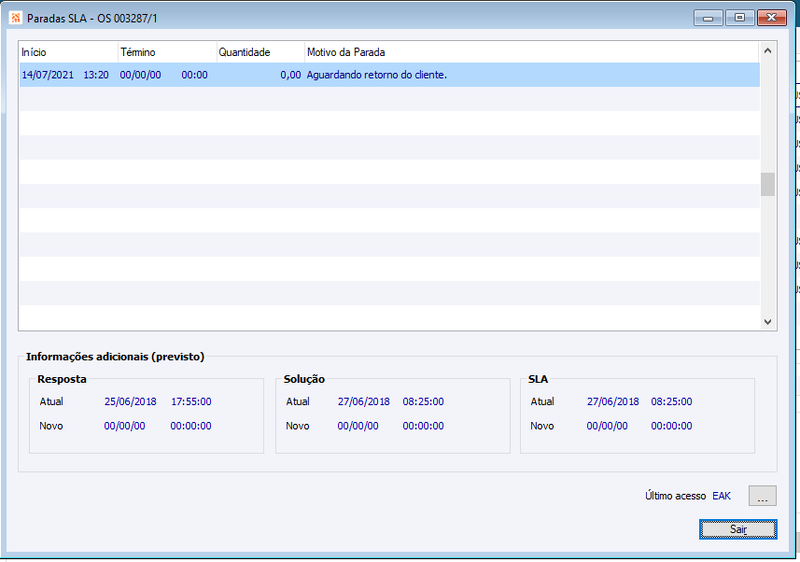Click the Quantidade column header
The width and height of the screenshot is (800, 562).
pos(261,52)
